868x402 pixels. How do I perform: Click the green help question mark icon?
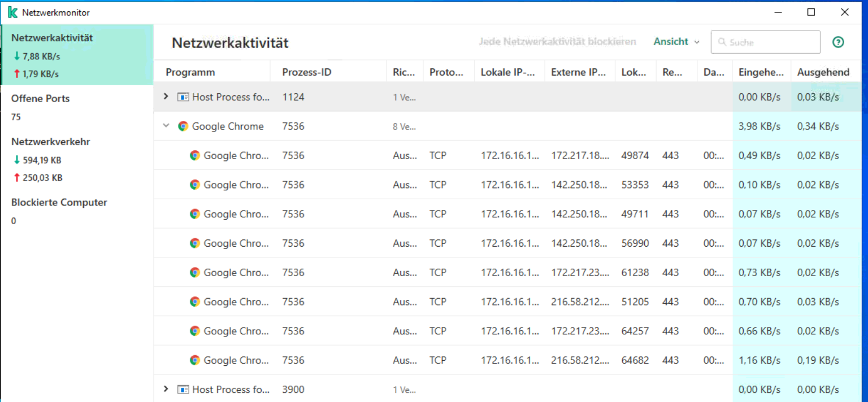click(838, 42)
